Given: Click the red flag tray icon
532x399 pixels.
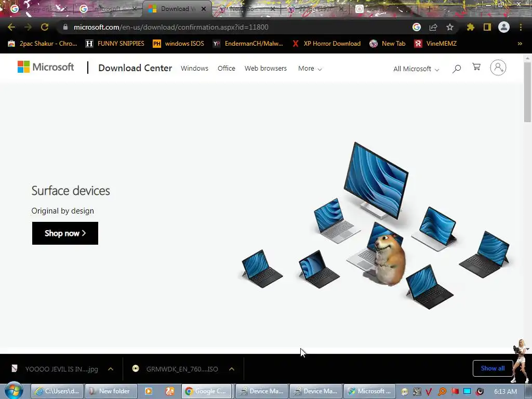Looking at the screenshot, I should pyautogui.click(x=455, y=392).
